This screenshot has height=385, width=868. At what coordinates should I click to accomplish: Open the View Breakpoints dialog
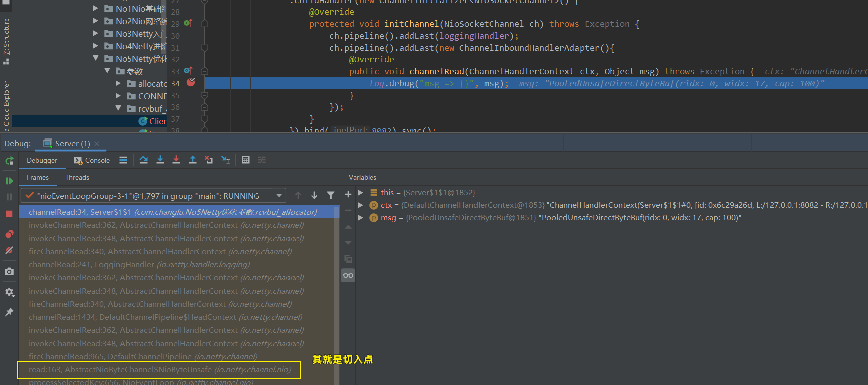pos(9,234)
